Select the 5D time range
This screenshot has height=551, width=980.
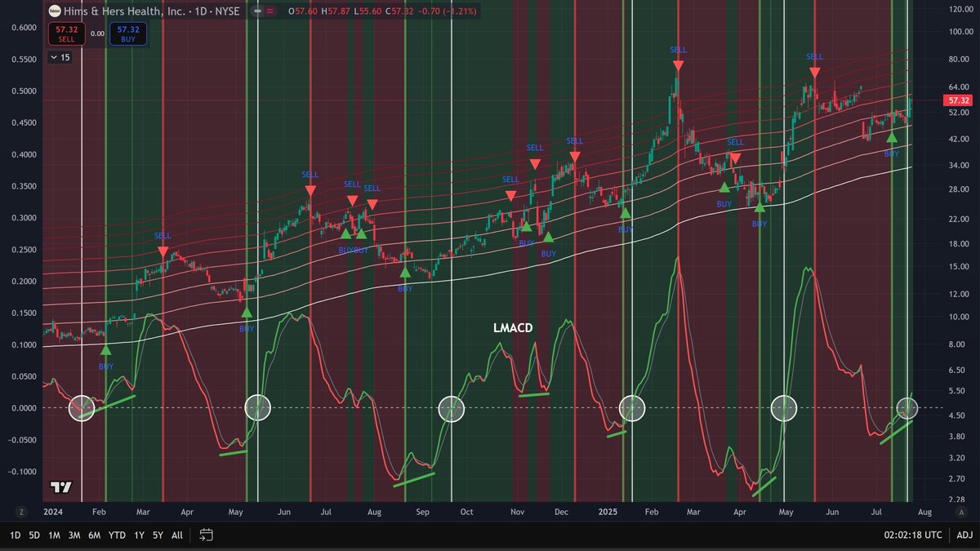pos(34,535)
